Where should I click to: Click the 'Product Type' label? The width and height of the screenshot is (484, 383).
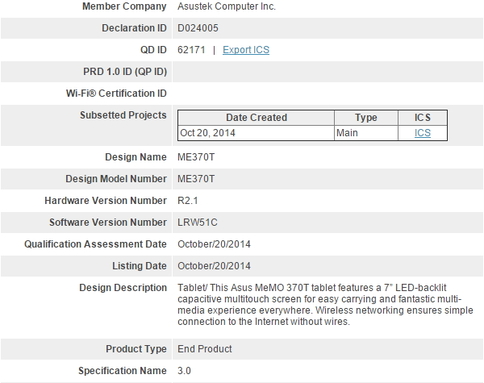coord(136,349)
